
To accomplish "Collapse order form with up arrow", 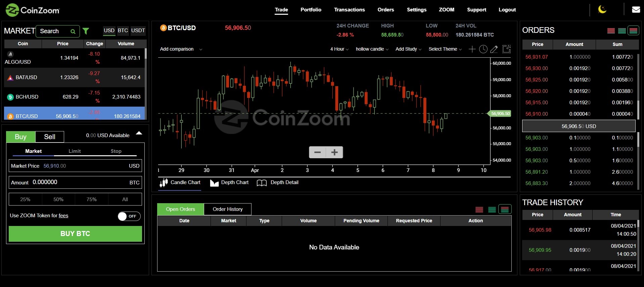I will coord(139,133).
